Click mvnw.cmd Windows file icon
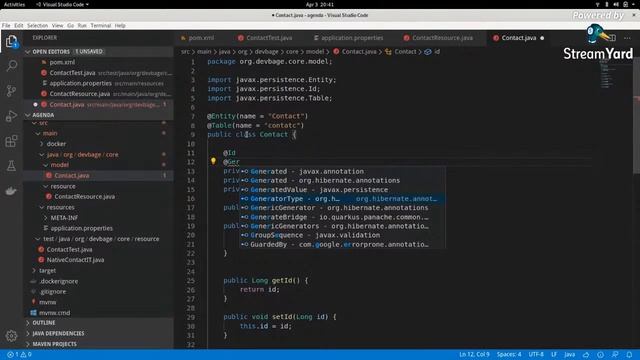640x360 pixels. point(33,313)
